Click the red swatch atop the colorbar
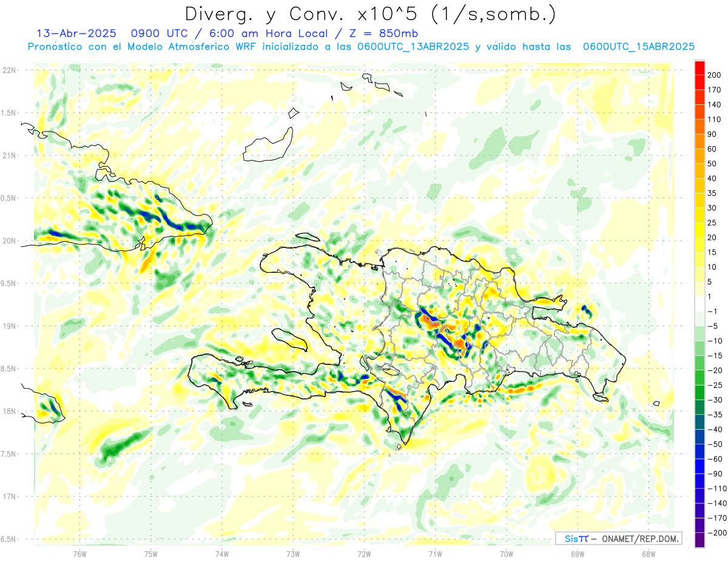Screen dimensions: 728x562 (x=699, y=68)
